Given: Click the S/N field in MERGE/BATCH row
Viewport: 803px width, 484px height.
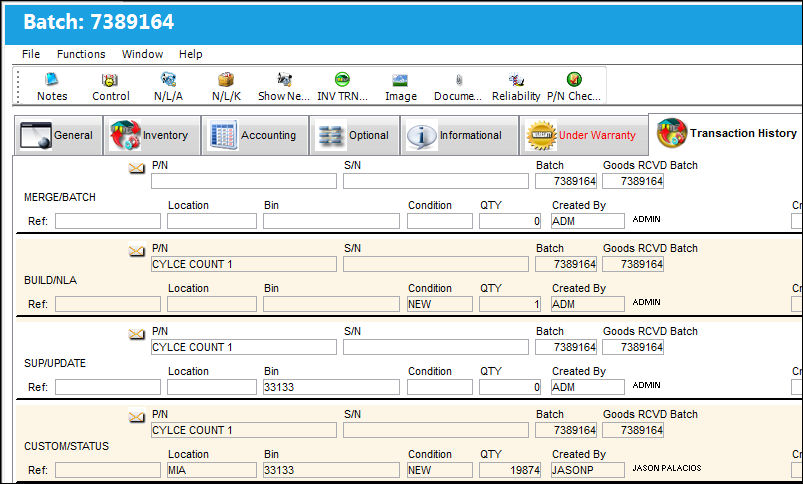Looking at the screenshot, I should point(436,181).
